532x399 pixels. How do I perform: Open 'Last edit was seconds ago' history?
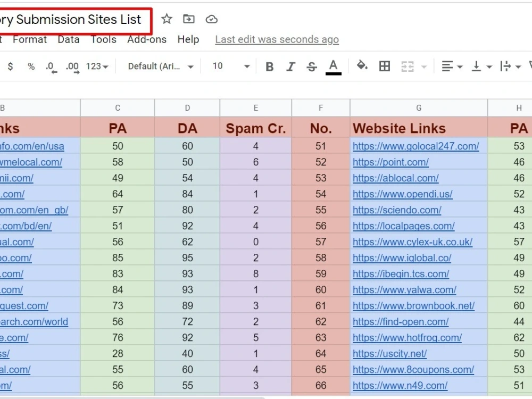(x=277, y=39)
